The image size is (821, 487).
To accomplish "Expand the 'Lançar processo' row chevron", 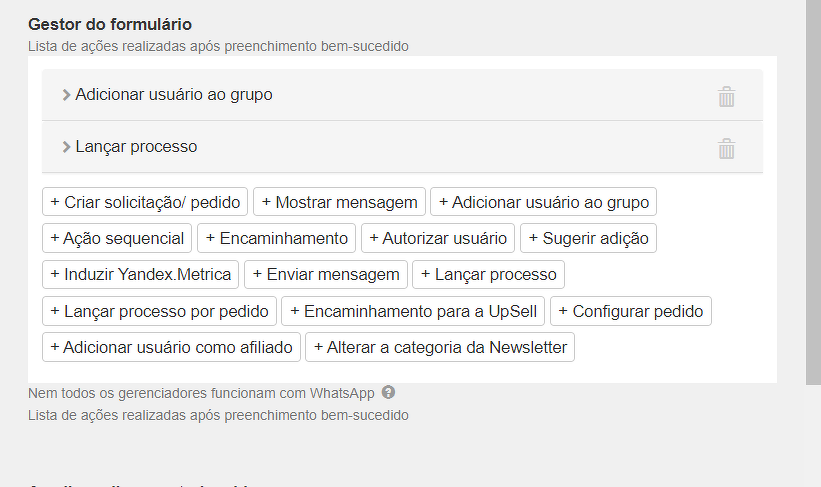I will [66, 147].
